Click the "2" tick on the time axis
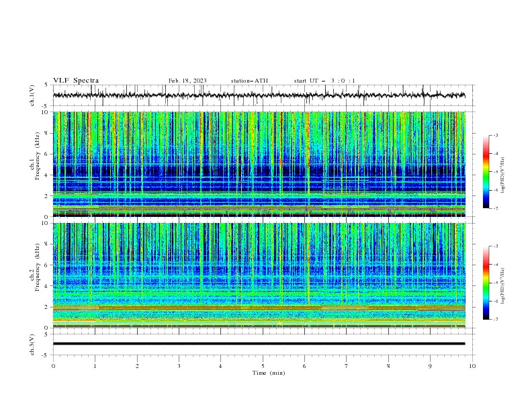Viewport: 532px width, 411px height. [x=137, y=366]
